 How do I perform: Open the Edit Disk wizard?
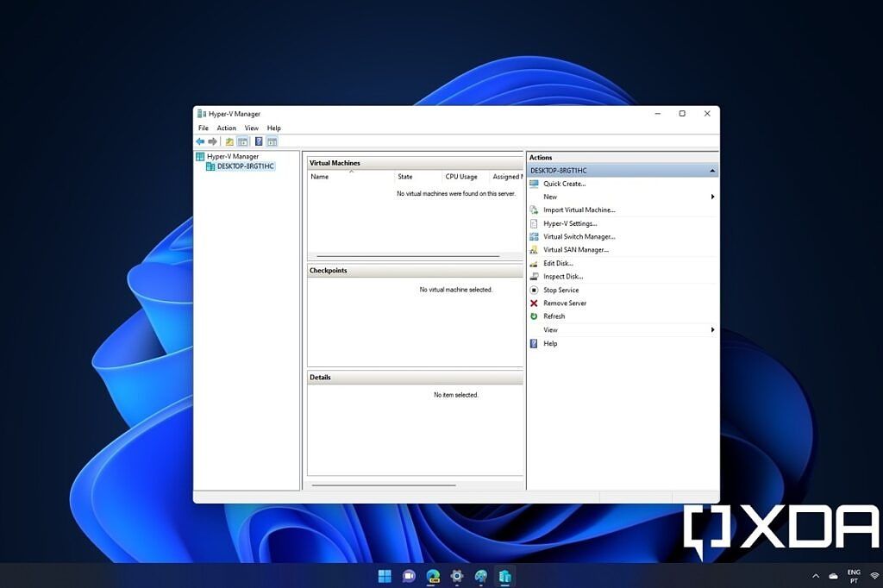556,263
